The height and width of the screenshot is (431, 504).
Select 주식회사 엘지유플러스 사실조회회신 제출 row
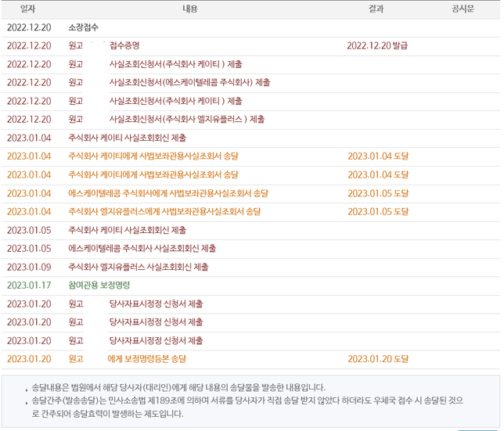point(138,267)
